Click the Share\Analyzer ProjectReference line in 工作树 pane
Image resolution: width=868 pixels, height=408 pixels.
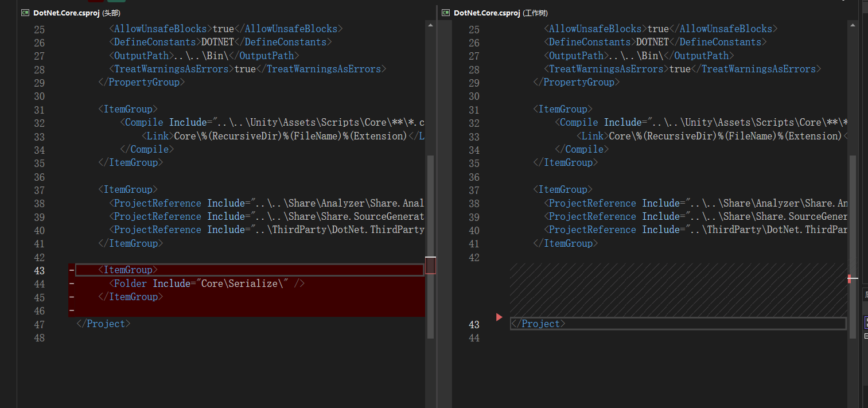(x=695, y=203)
